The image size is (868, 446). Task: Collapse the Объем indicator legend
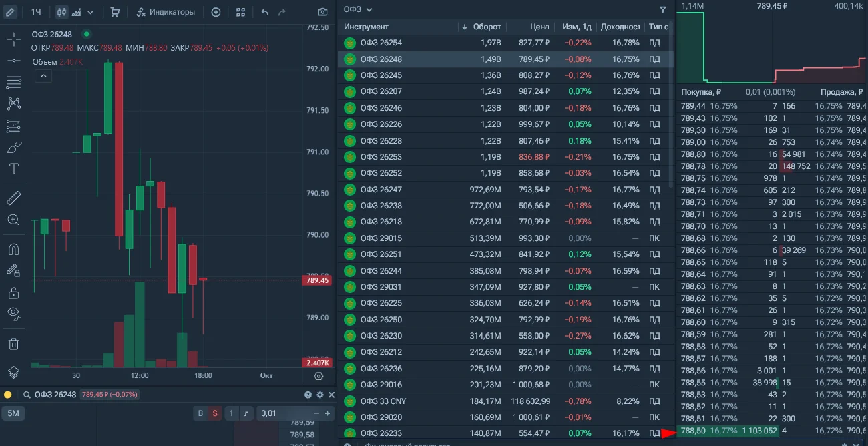pyautogui.click(x=42, y=76)
